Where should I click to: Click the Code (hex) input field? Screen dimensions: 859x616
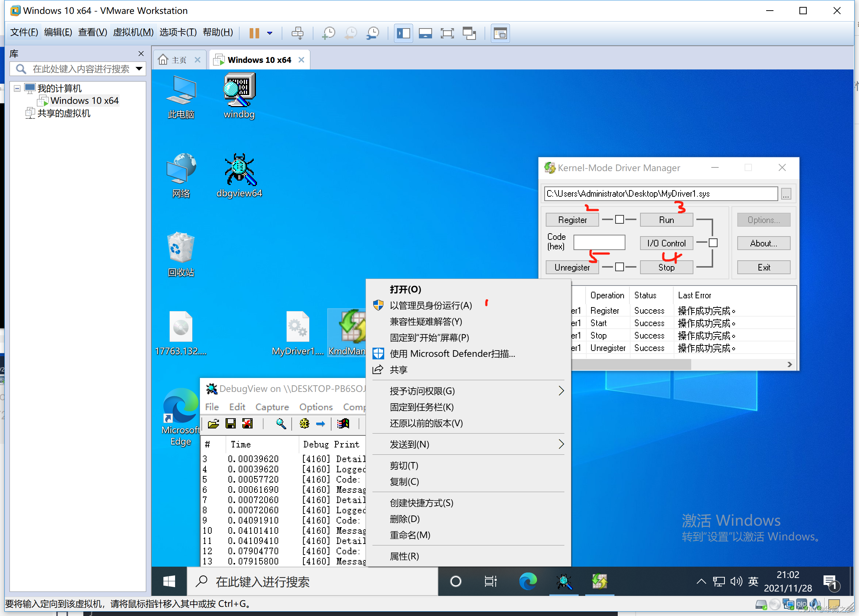point(599,242)
